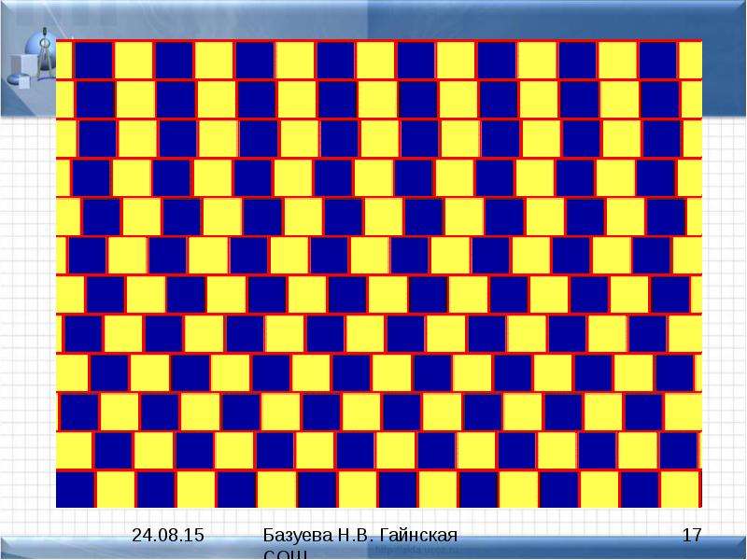Screen dimensions: 747x560
Task: Click the narrow yellow strip at the top-left of the pattern
Action: click(x=63, y=60)
